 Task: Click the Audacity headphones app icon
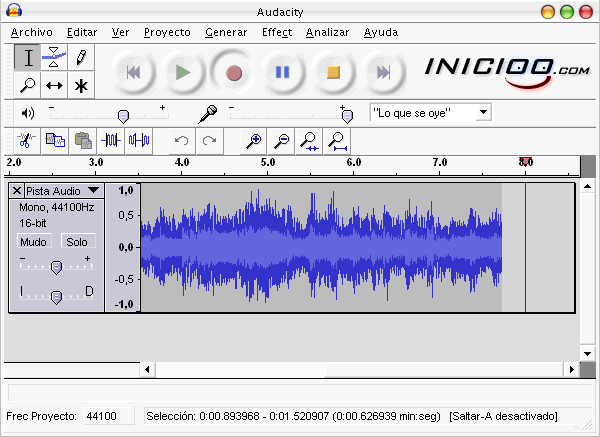14,10
